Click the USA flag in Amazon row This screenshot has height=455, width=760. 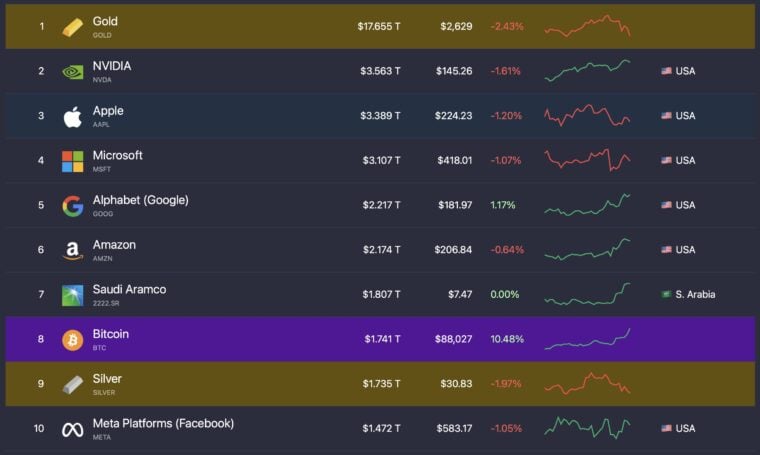[x=666, y=250]
